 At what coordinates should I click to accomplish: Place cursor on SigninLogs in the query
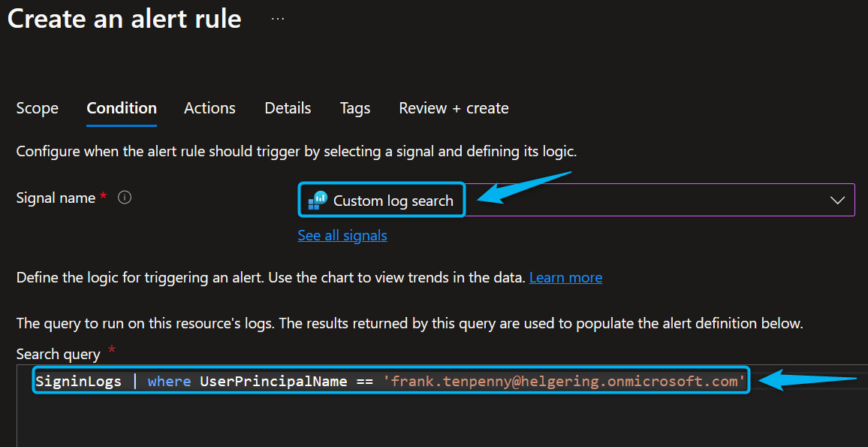click(x=78, y=382)
